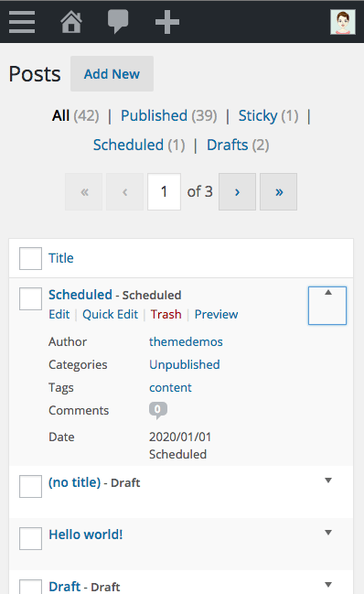Tick the Hello world! post checkbox
Image resolution: width=364 pixels, height=594 pixels.
coord(31,538)
